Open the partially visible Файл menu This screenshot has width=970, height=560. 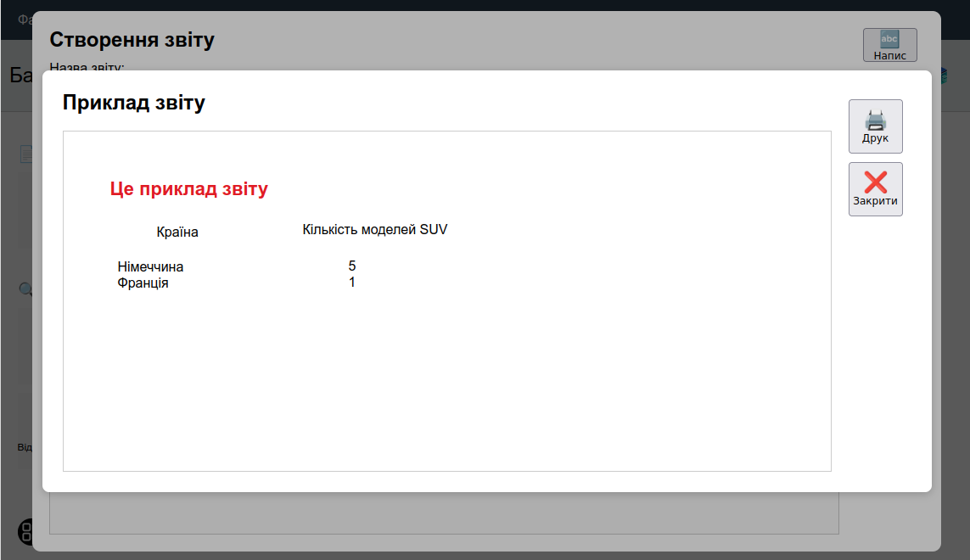25,20
